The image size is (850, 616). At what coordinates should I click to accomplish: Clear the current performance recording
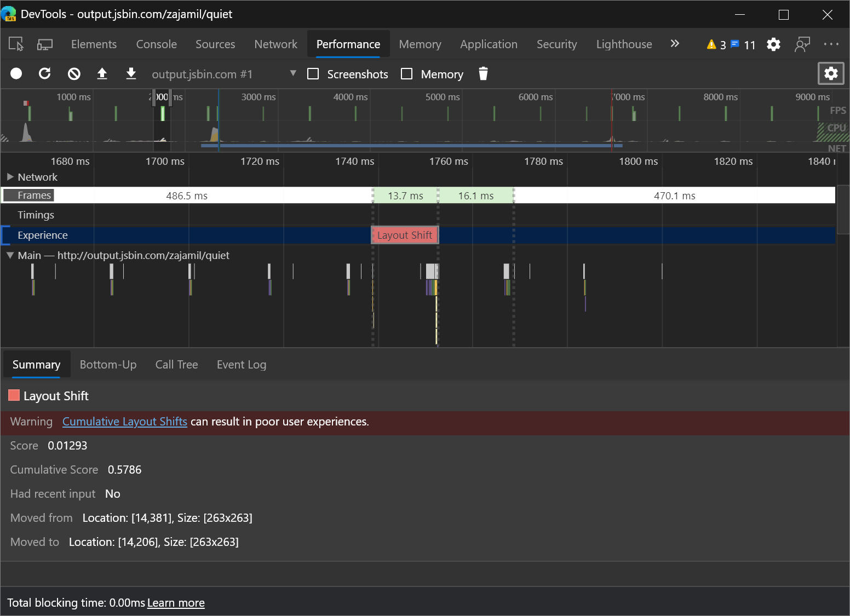[x=74, y=73]
